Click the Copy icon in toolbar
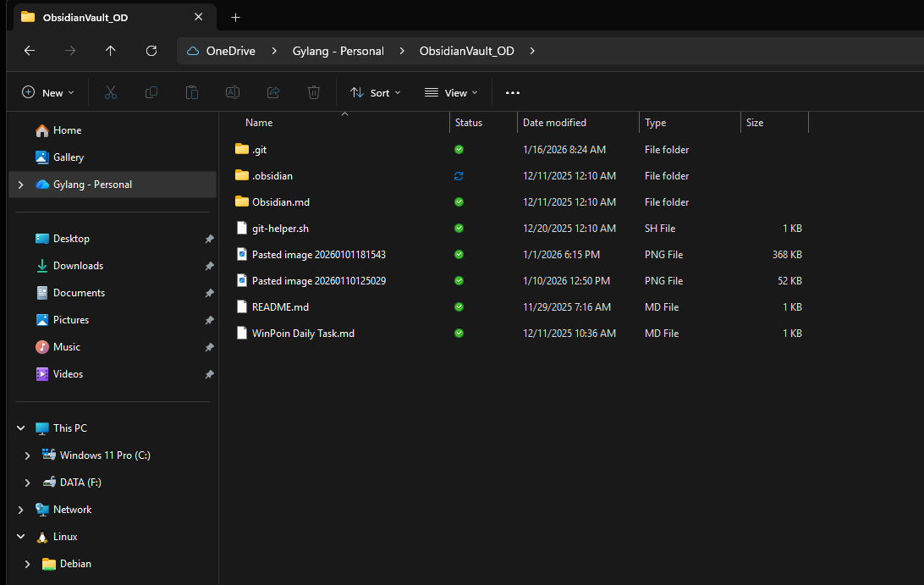 (151, 92)
